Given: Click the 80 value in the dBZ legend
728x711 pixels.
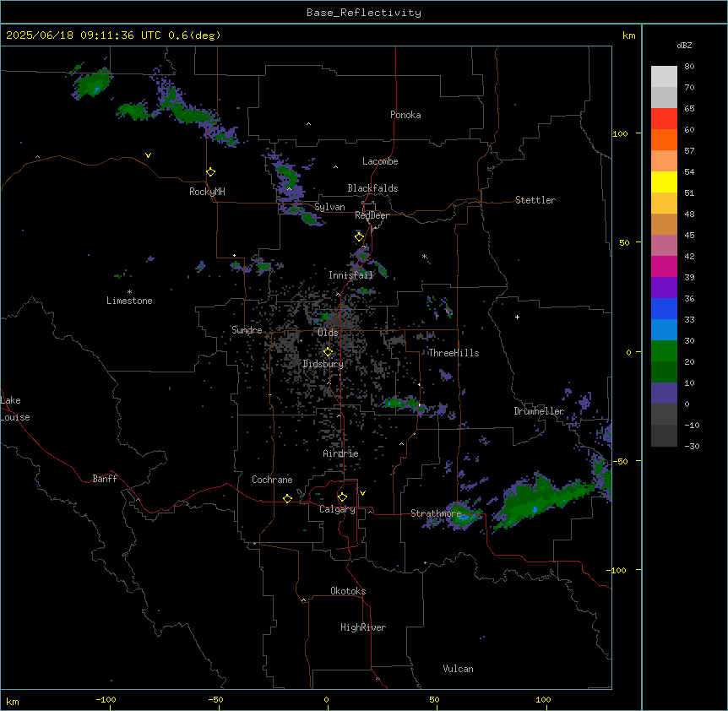Looking at the screenshot, I should pyautogui.click(x=689, y=67).
